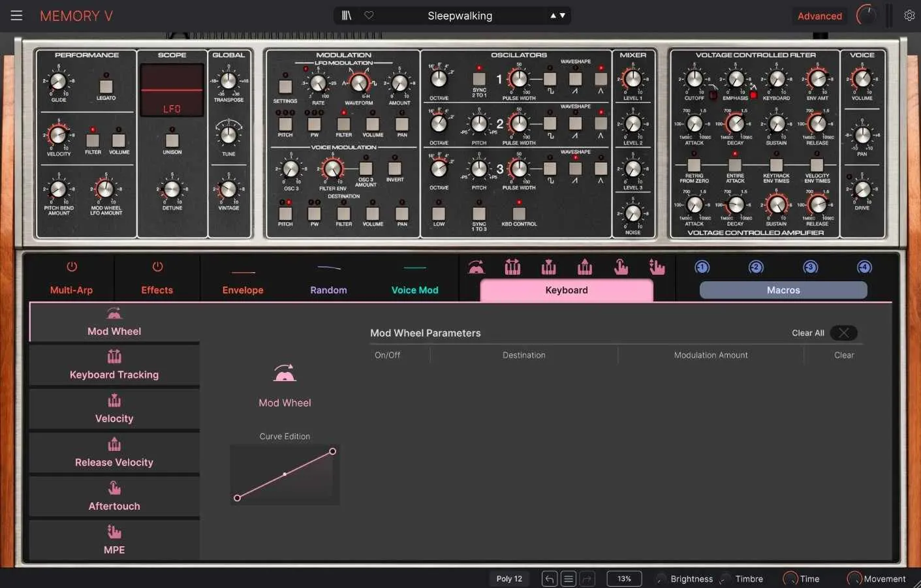Open the edit history list icon
Viewport: 921px width, 588px height.
(569, 579)
